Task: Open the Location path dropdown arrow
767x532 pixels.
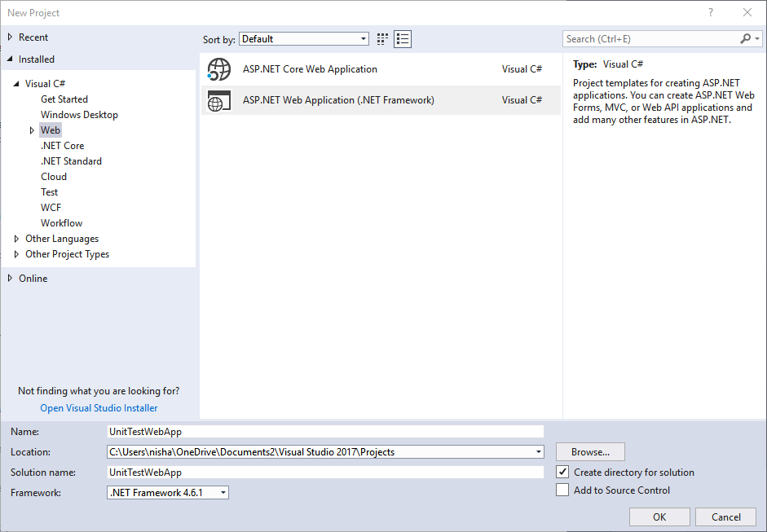Action: click(537, 451)
